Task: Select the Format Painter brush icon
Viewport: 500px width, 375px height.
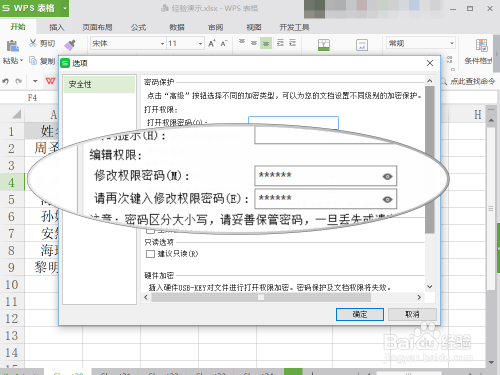Action: (70, 45)
